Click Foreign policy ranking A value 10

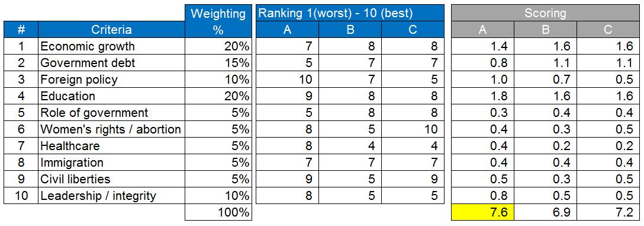coord(287,79)
